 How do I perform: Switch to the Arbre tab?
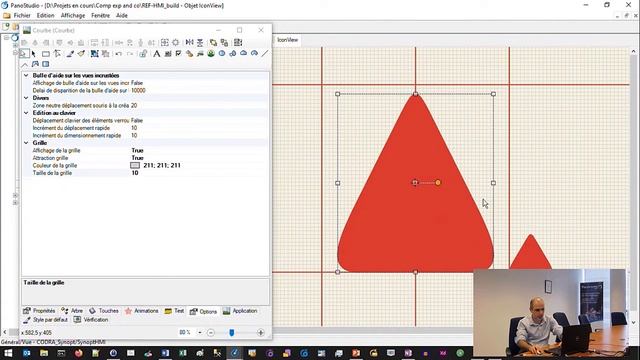[72, 311]
